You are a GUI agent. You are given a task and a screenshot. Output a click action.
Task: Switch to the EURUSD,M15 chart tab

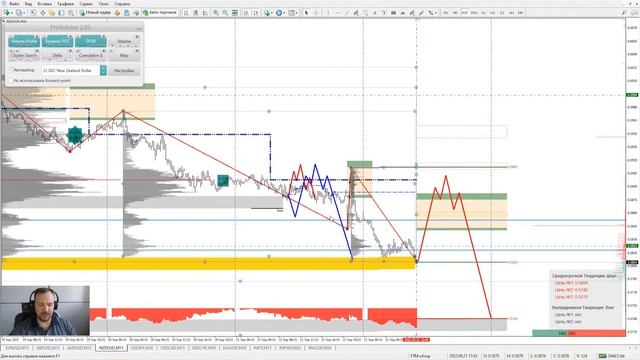coord(17,348)
